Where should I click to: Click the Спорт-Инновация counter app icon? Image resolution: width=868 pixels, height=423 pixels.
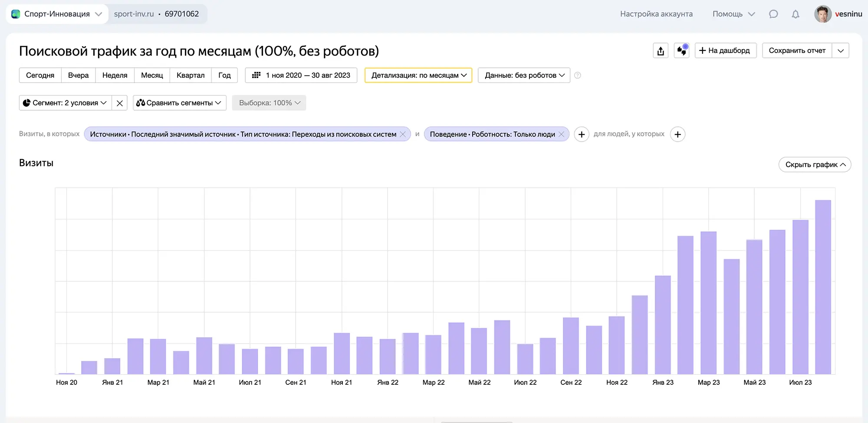(x=16, y=13)
